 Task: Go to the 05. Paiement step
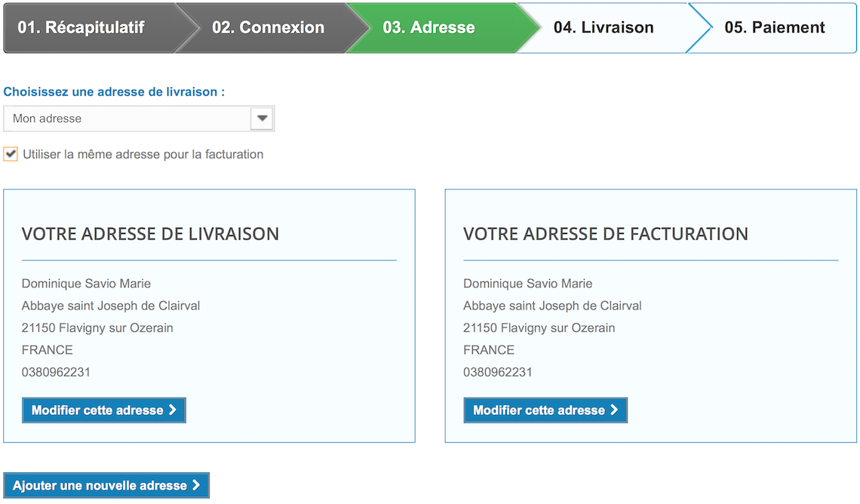[781, 28]
